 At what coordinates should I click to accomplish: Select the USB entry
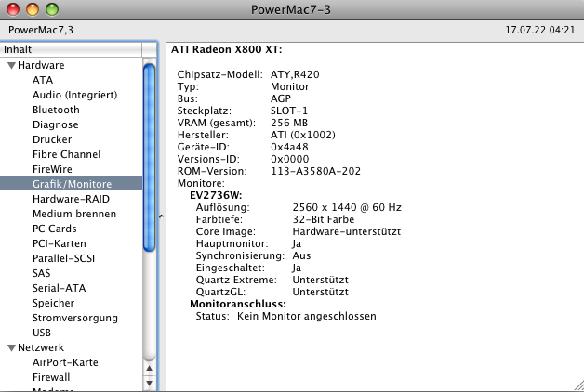pos(42,333)
